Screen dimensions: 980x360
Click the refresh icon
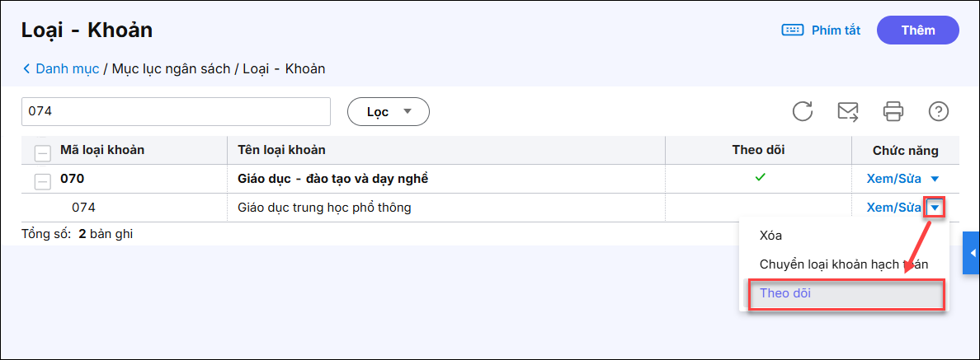point(803,111)
